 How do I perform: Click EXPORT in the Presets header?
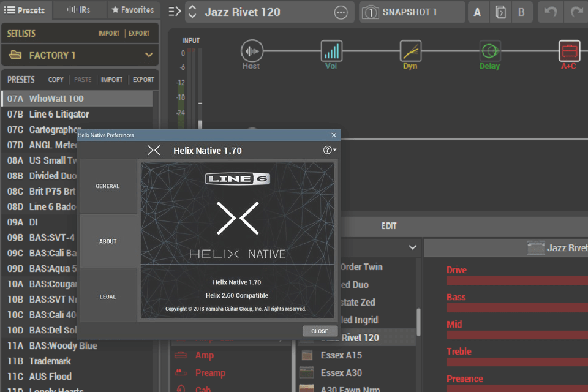pos(143,80)
